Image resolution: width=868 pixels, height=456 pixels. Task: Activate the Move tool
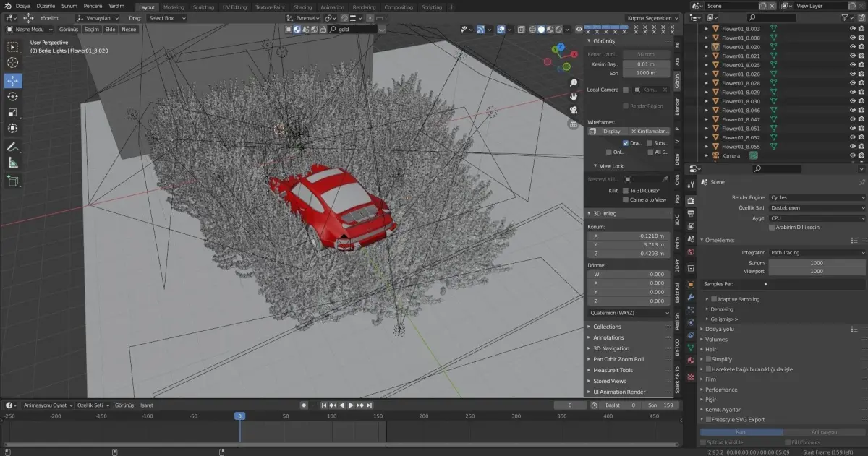(13, 81)
